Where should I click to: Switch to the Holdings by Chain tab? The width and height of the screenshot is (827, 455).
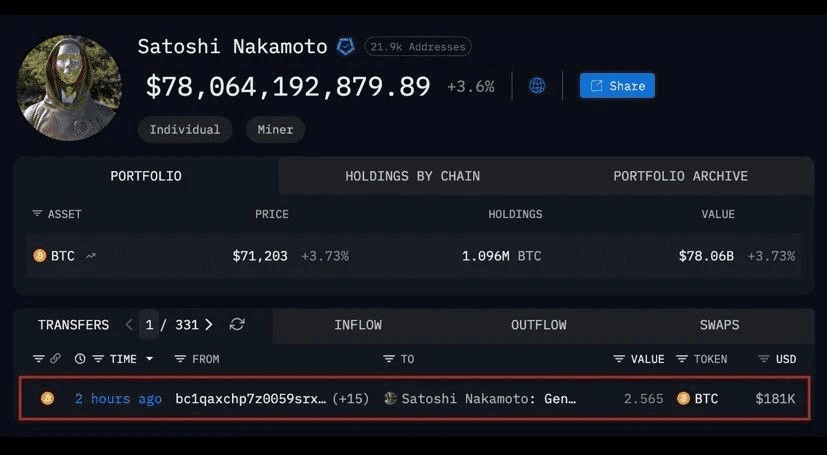412,176
